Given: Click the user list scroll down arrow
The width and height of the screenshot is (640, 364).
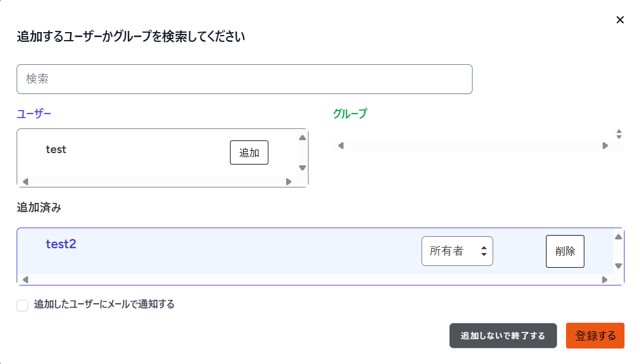Looking at the screenshot, I should (x=302, y=168).
